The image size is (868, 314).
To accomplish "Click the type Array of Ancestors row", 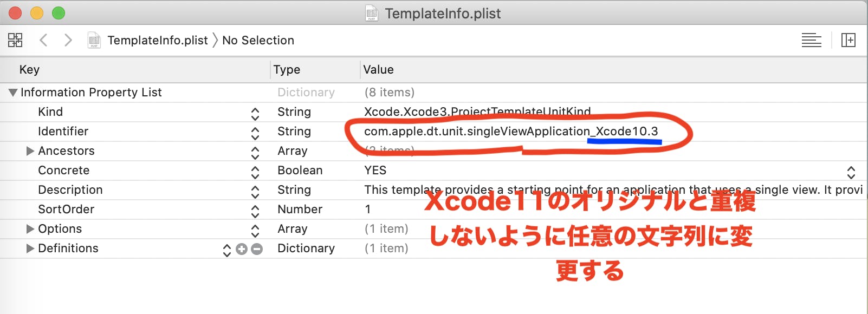I will (293, 151).
